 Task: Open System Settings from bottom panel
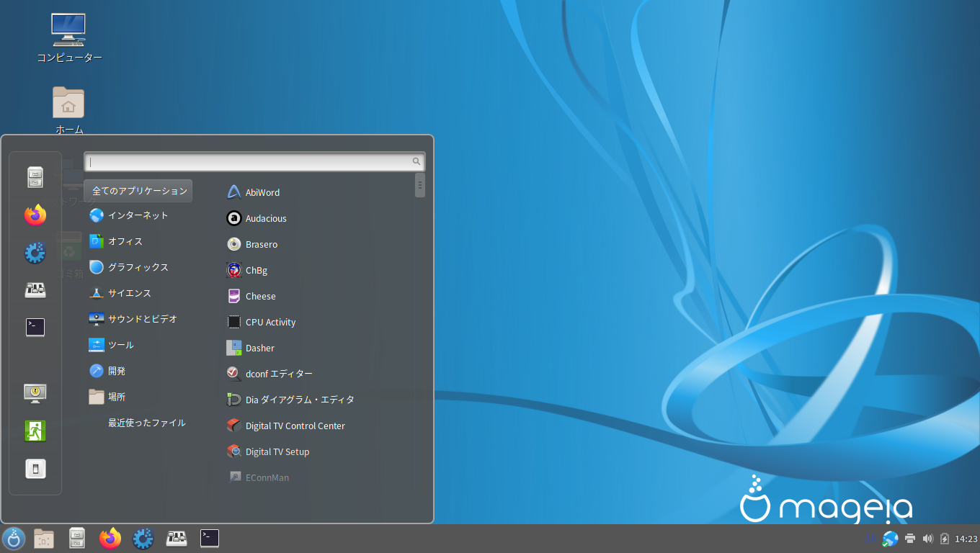(x=177, y=539)
